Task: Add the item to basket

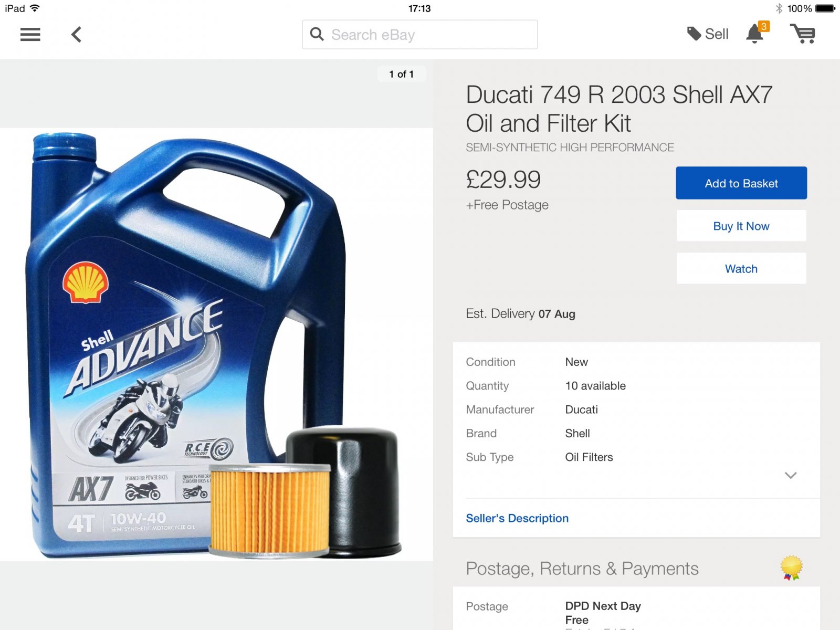Action: click(741, 183)
